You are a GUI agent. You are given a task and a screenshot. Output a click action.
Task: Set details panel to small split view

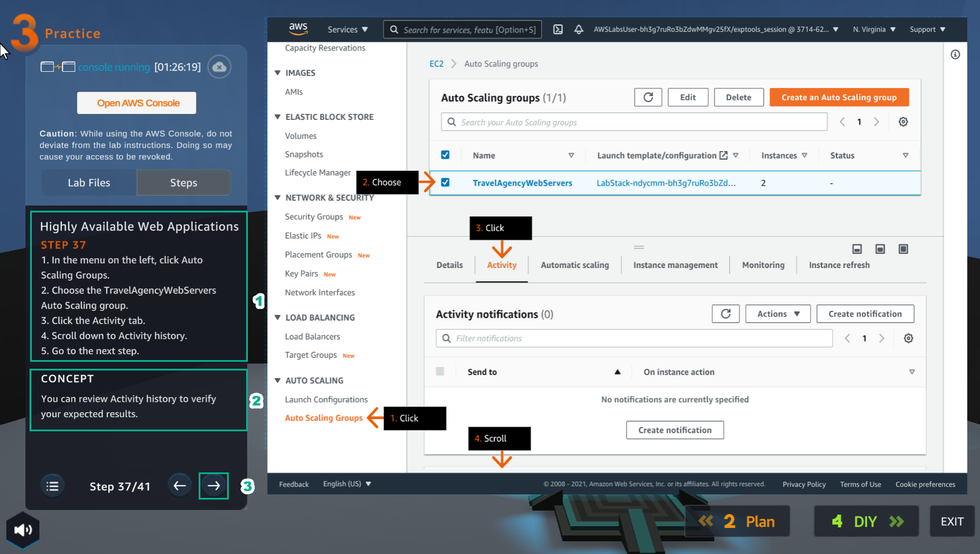pos(857,249)
